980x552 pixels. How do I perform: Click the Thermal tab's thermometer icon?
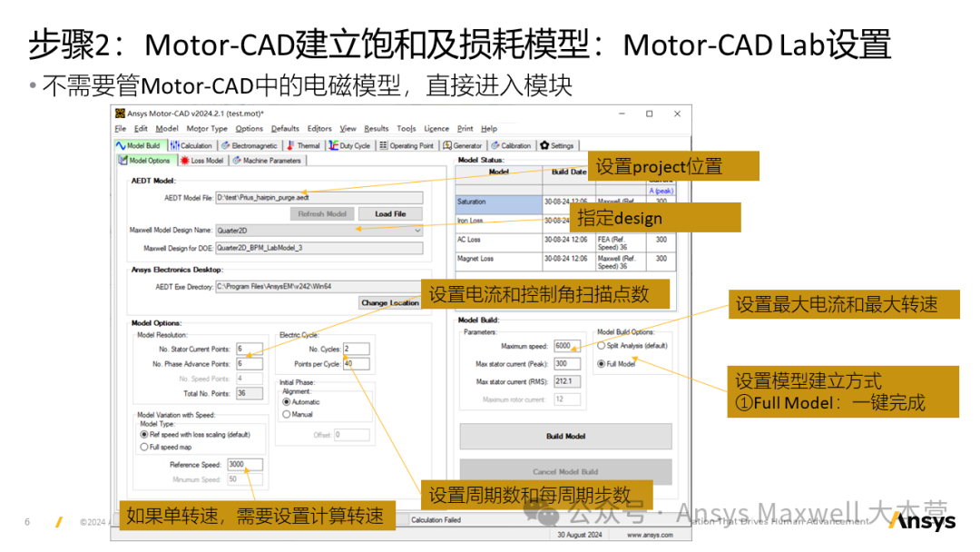(x=290, y=145)
